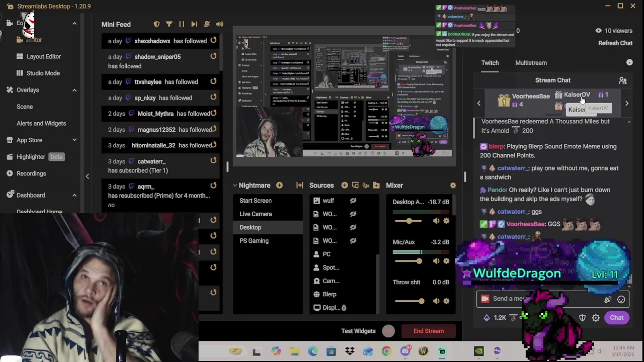Screen dimensions: 644x362
Task: Toggle the Mini Feed mute-events icon
Action: (x=207, y=24)
